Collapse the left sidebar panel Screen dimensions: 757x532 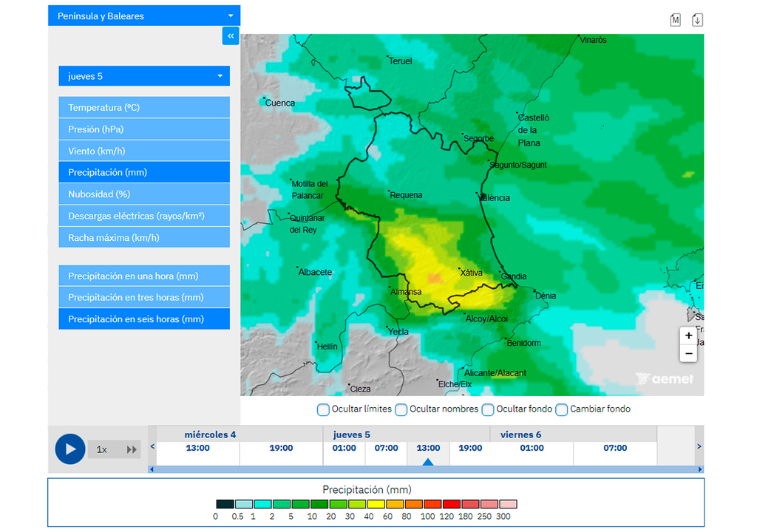click(x=230, y=35)
